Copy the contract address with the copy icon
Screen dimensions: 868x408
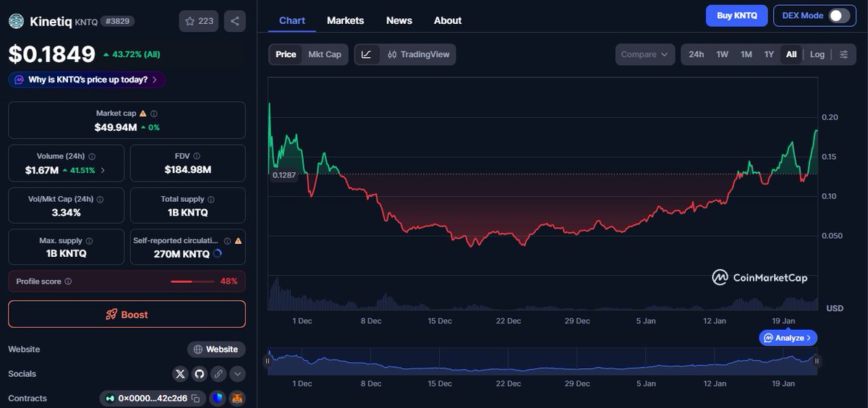[195, 399]
